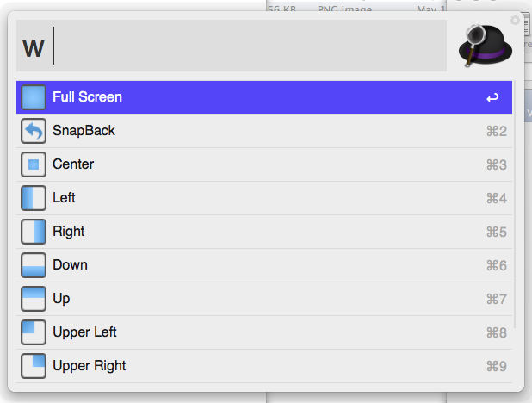The image size is (532, 403).
Task: Click the return arrow on Full Screen
Action: (x=492, y=98)
